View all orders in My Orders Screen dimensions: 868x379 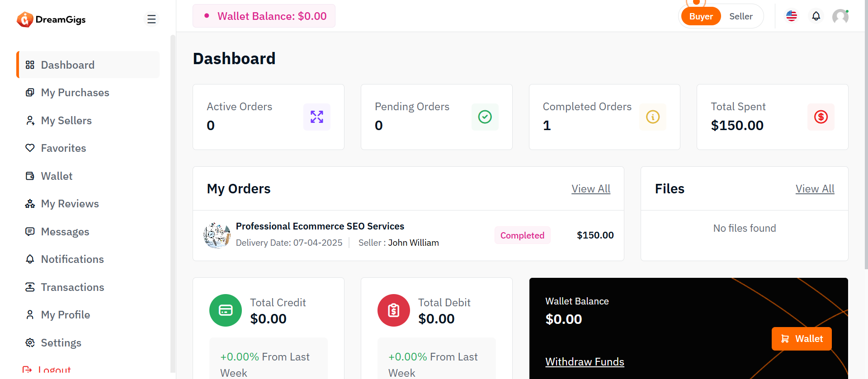click(x=590, y=189)
